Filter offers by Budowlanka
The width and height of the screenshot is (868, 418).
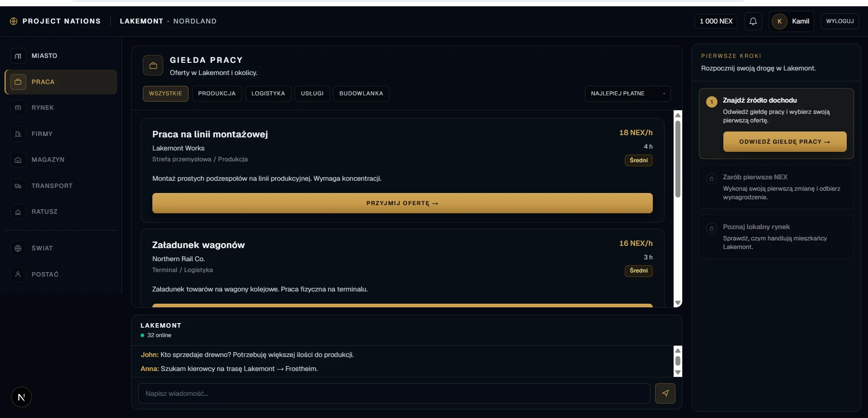(x=361, y=94)
